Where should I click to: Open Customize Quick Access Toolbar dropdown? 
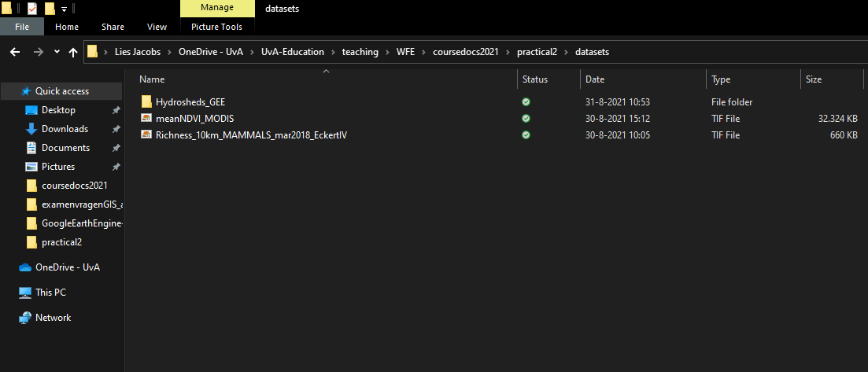pyautogui.click(x=64, y=9)
